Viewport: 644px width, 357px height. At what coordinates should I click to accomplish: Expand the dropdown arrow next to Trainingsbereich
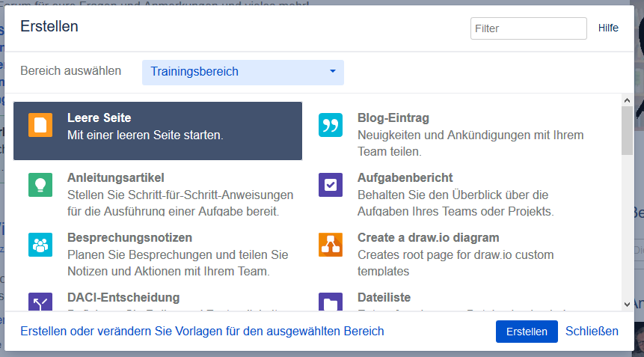(333, 72)
